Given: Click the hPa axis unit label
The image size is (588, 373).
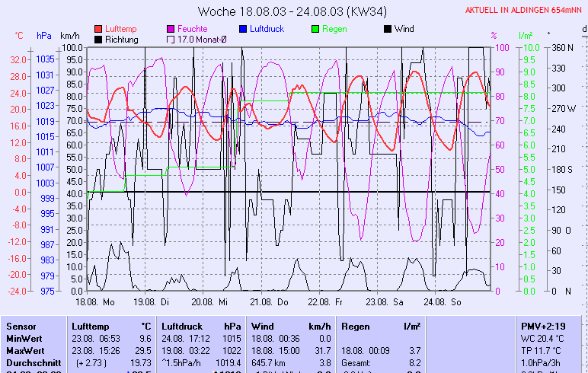Looking at the screenshot, I should point(44,36).
